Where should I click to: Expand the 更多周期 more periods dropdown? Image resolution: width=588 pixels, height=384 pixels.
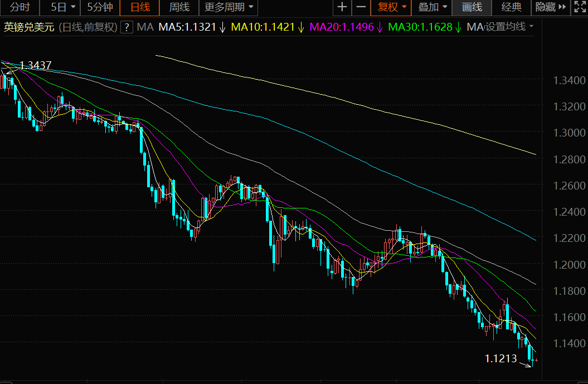(x=229, y=7)
